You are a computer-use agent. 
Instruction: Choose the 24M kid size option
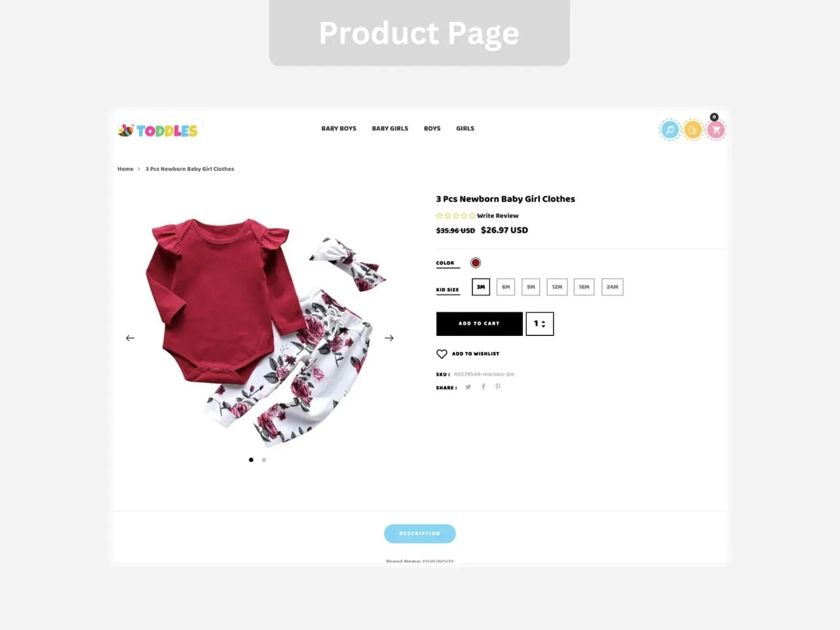coord(612,287)
